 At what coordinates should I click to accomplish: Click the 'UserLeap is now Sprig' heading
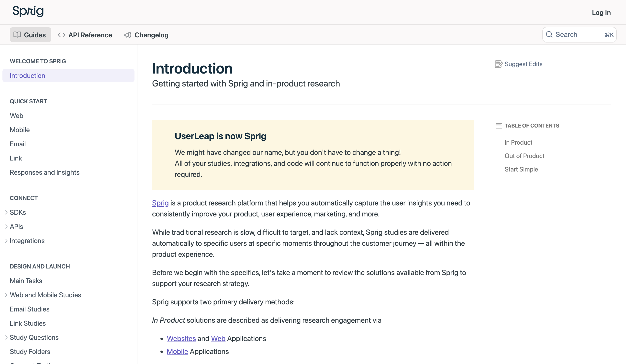220,136
